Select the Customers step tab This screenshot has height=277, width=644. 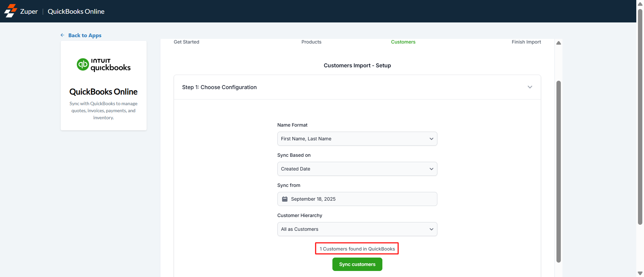[403, 42]
